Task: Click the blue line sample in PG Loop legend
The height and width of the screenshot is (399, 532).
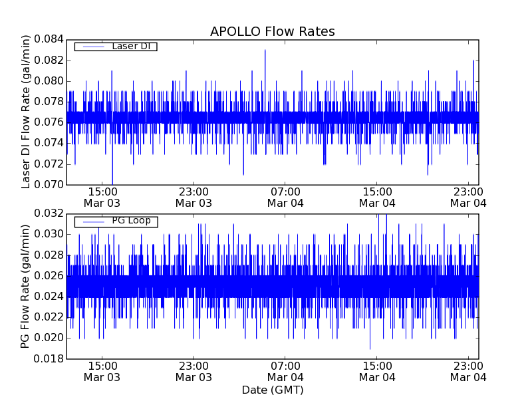Action: (x=90, y=221)
